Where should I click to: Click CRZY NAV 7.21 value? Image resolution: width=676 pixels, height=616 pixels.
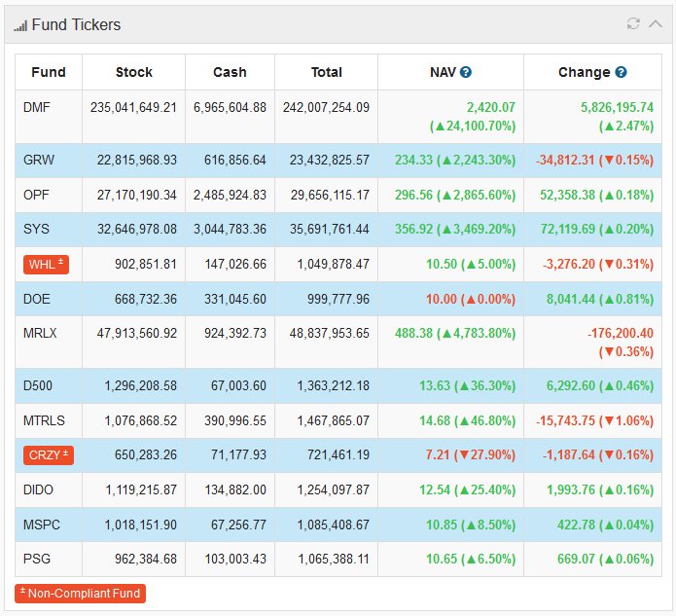(x=438, y=455)
